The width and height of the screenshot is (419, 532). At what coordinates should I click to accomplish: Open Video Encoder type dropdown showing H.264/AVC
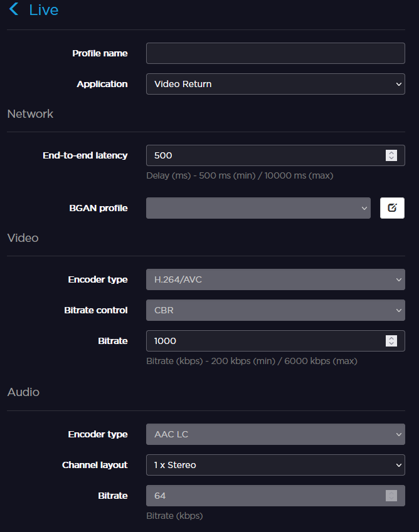(275, 279)
